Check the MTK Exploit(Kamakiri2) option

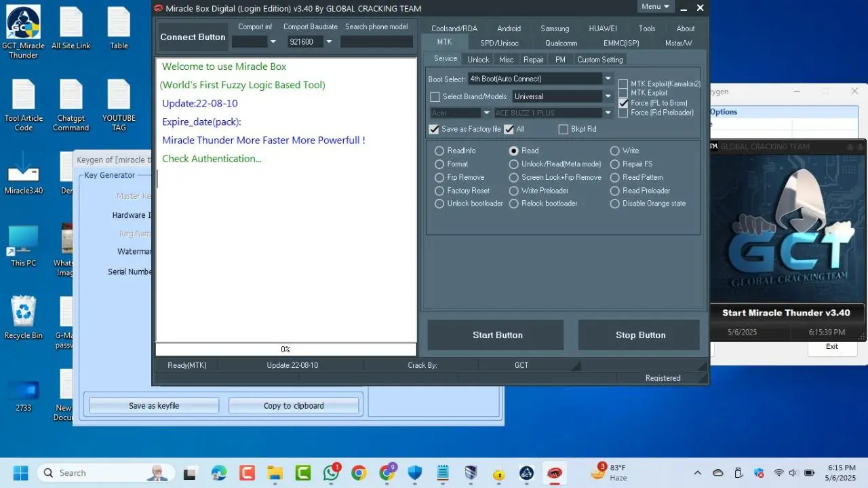[623, 84]
